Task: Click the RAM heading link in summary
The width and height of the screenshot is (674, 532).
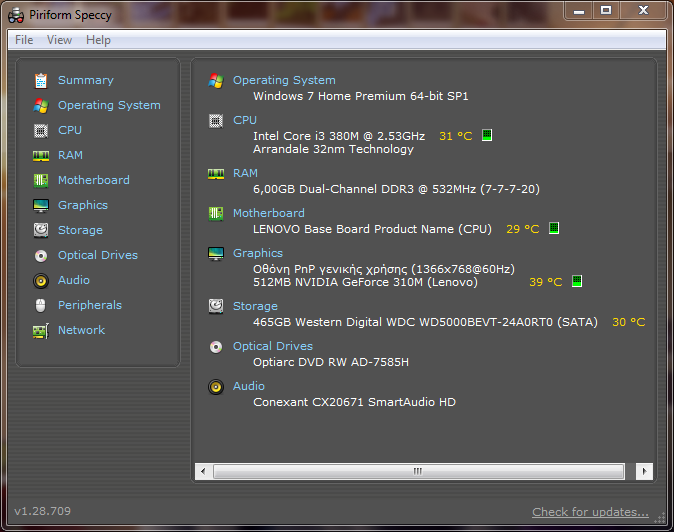Action: (x=245, y=173)
